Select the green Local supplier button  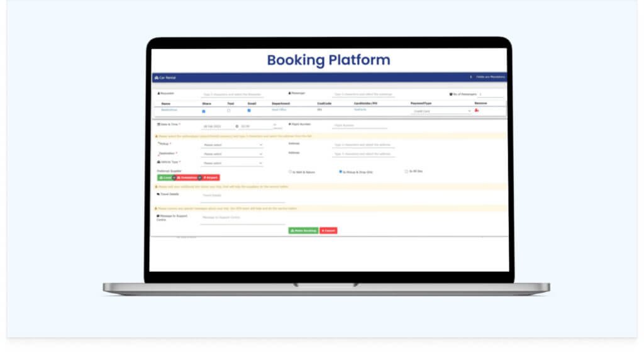pyautogui.click(x=164, y=177)
